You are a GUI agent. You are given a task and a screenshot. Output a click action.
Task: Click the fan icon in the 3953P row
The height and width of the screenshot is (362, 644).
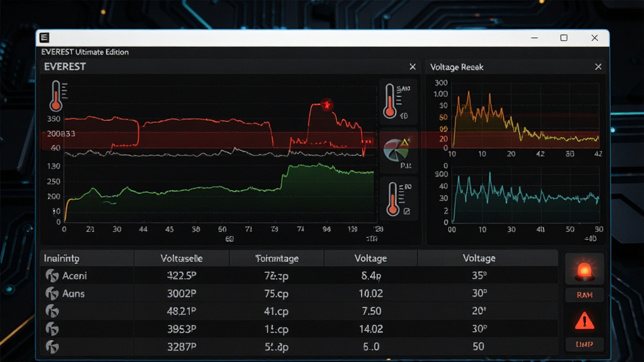[x=52, y=329]
